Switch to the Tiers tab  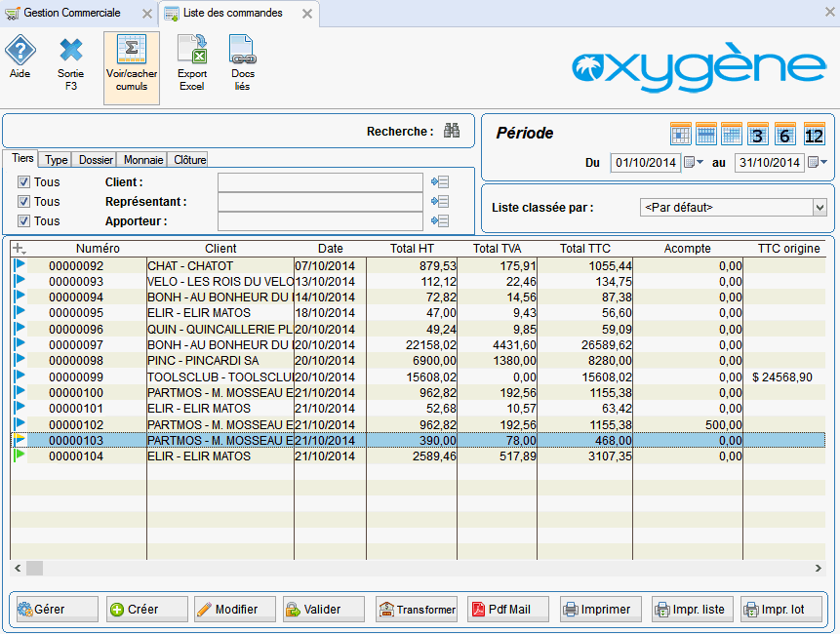22,158
